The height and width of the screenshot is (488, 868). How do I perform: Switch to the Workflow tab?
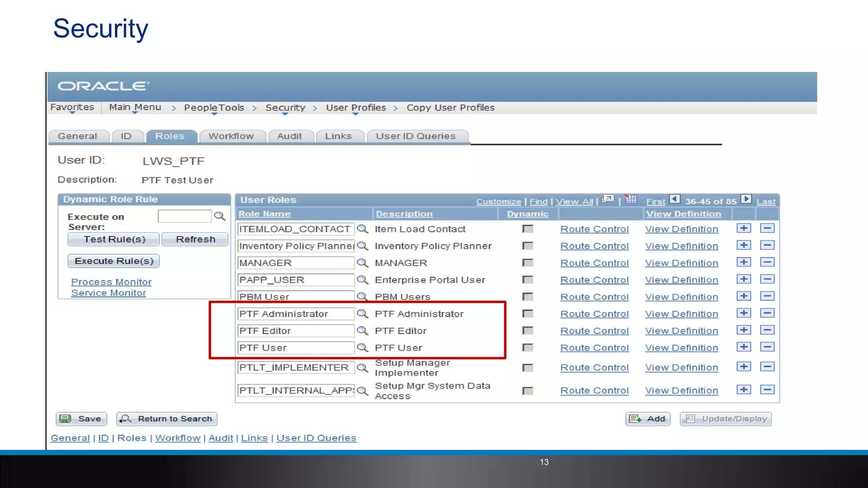click(231, 136)
